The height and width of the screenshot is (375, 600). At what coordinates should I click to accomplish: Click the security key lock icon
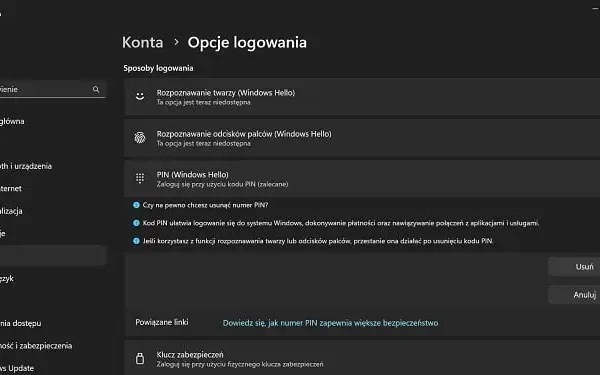(x=140, y=359)
